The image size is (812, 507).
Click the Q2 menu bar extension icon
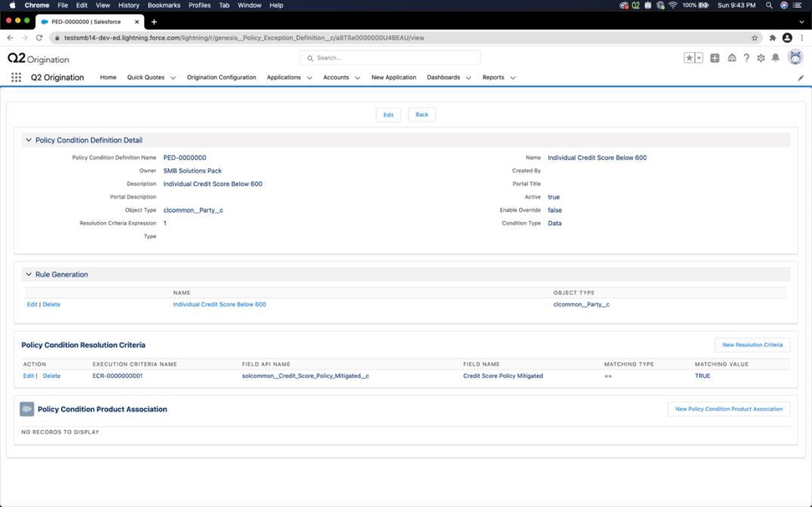pyautogui.click(x=635, y=5)
